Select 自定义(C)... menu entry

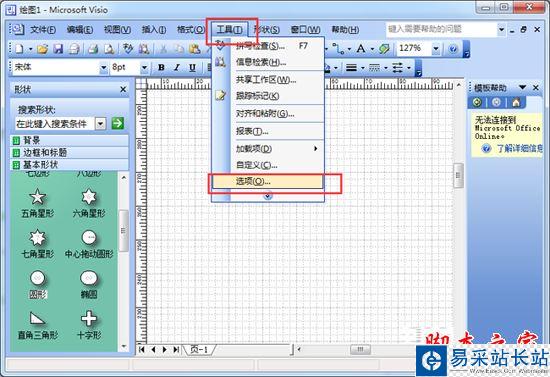point(268,165)
